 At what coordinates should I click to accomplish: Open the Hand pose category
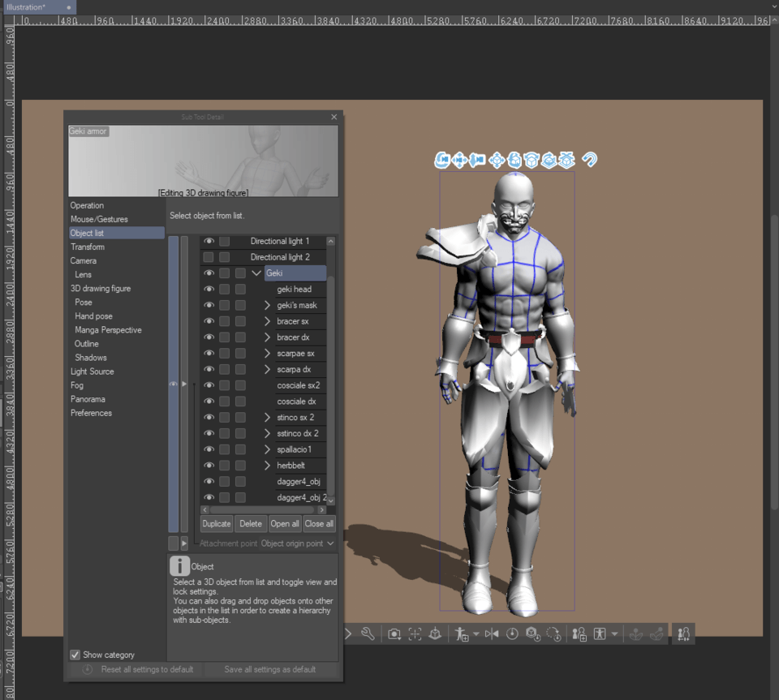(93, 316)
